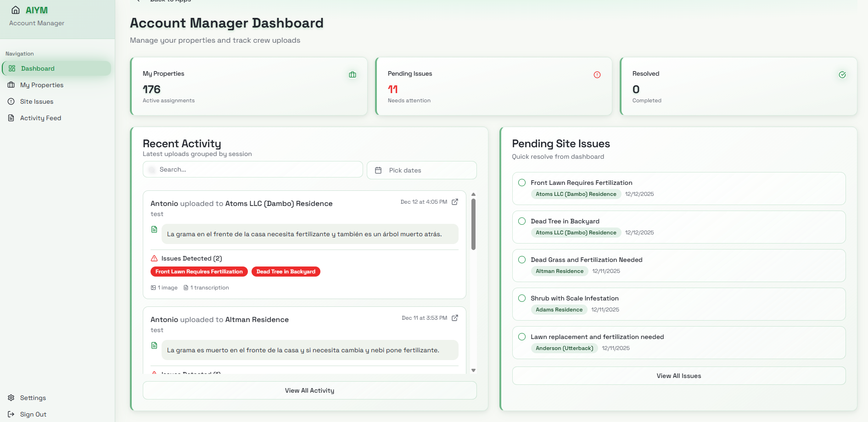Navigate to Site Issues in sidebar
868x422 pixels.
coord(37,101)
